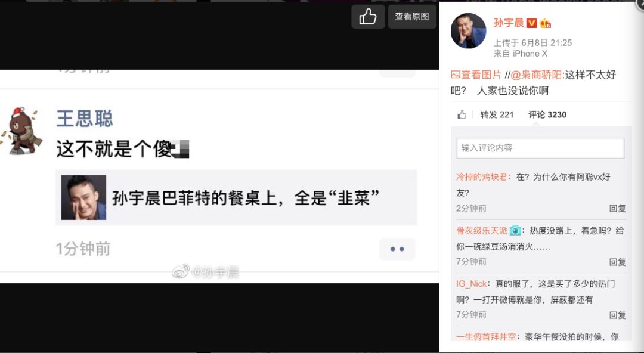Focus the 输入评论内容 comment box
The image size is (644, 353).
(540, 148)
